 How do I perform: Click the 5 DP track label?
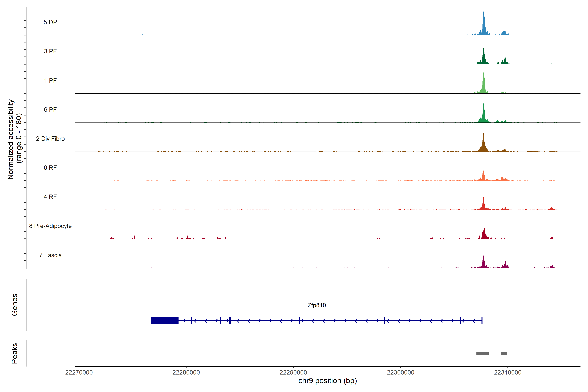tap(50, 22)
